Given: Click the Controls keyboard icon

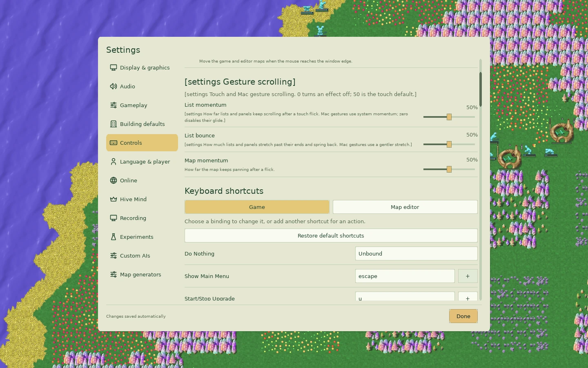Looking at the screenshot, I should [114, 143].
